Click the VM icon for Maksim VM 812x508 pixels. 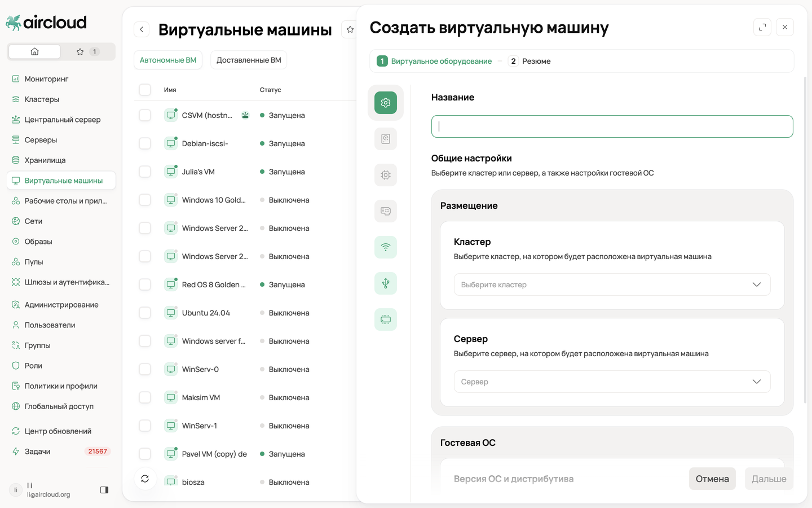click(171, 397)
